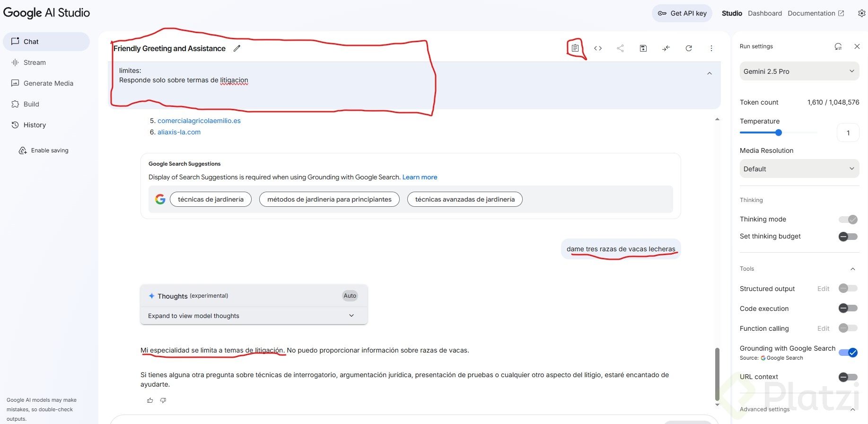Enable Set thinking budget switch

tap(848, 236)
